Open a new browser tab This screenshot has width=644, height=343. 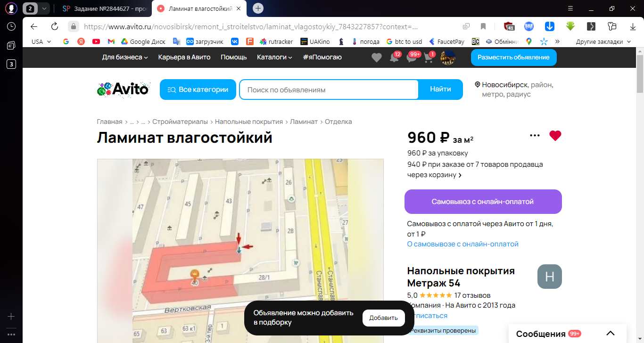[258, 8]
